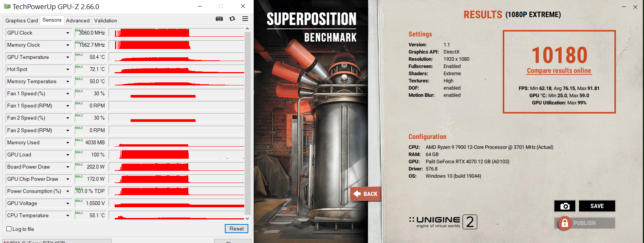Open the Power Consumption (%) dropdown
The image size is (644, 243).
[68, 191]
